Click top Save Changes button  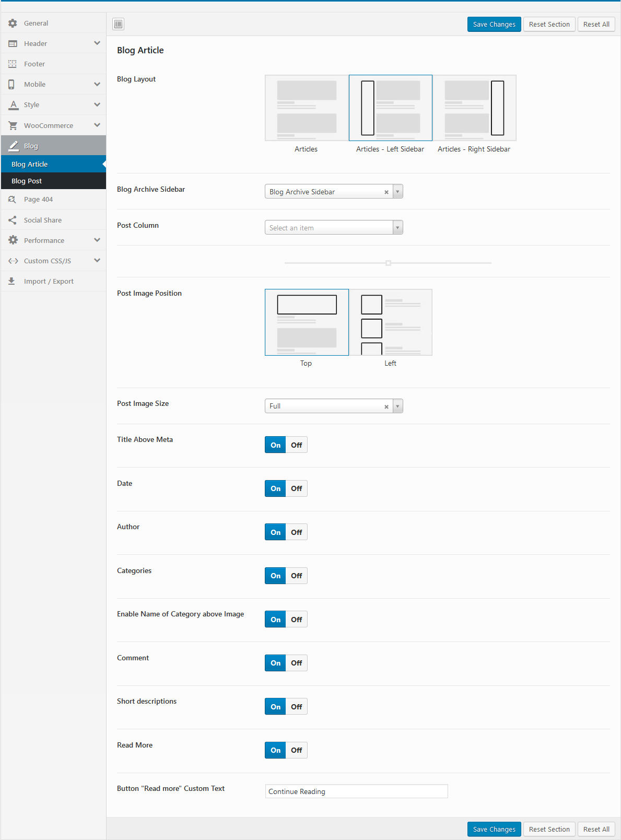pyautogui.click(x=494, y=25)
